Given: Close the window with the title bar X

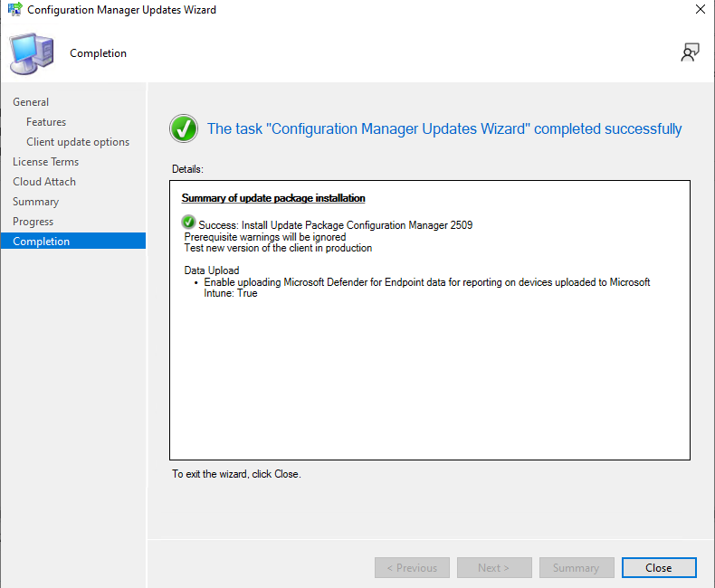Looking at the screenshot, I should click(700, 10).
